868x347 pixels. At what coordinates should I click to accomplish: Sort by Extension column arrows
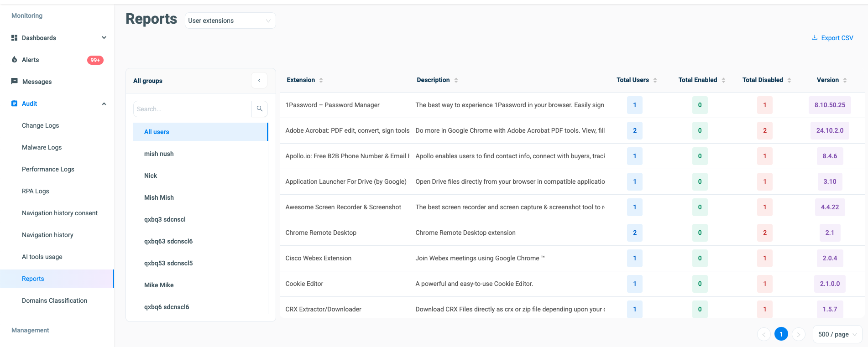point(321,80)
